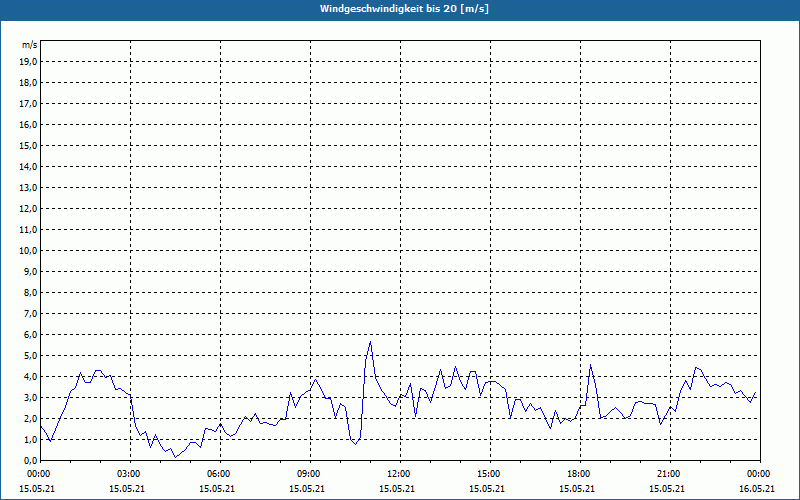Click the 09:00 time label
800x500 pixels.
click(310, 474)
